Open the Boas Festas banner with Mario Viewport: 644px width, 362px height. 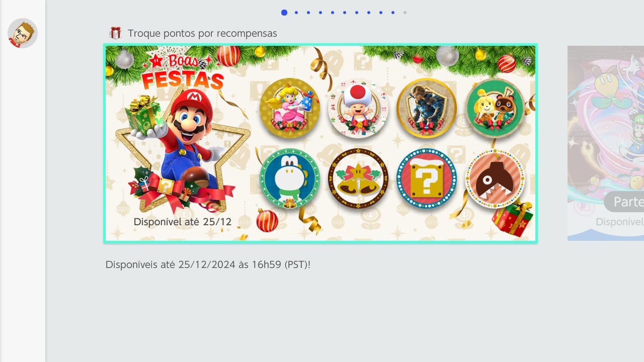click(x=320, y=143)
